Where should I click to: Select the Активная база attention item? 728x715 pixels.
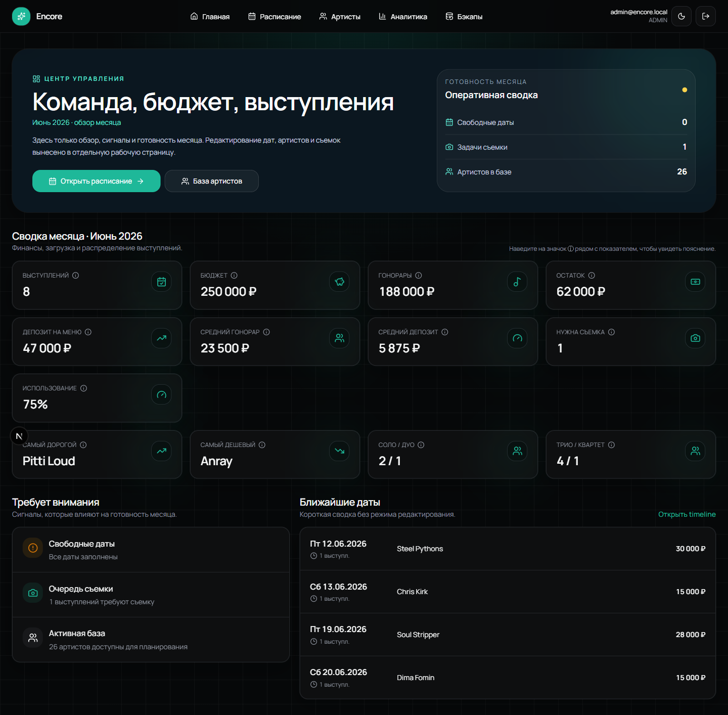(x=151, y=640)
